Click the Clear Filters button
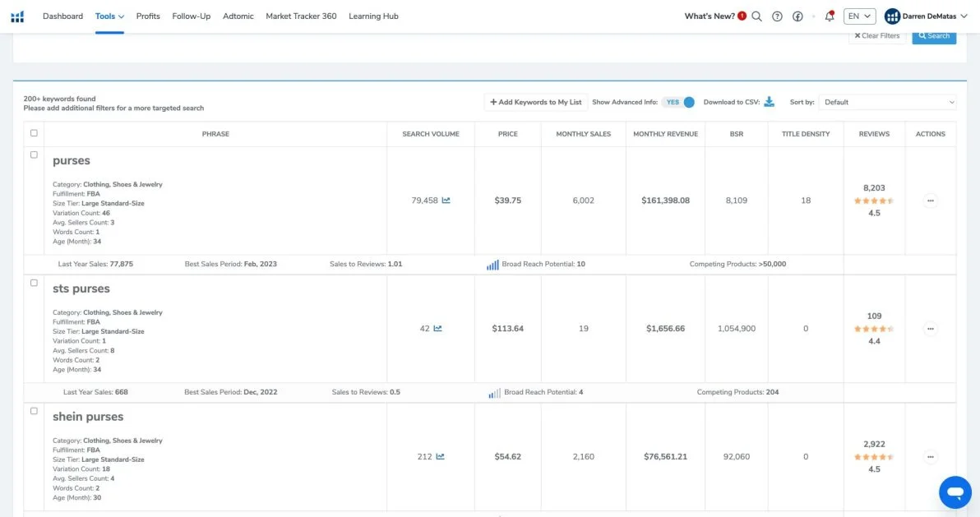980x517 pixels. click(876, 36)
